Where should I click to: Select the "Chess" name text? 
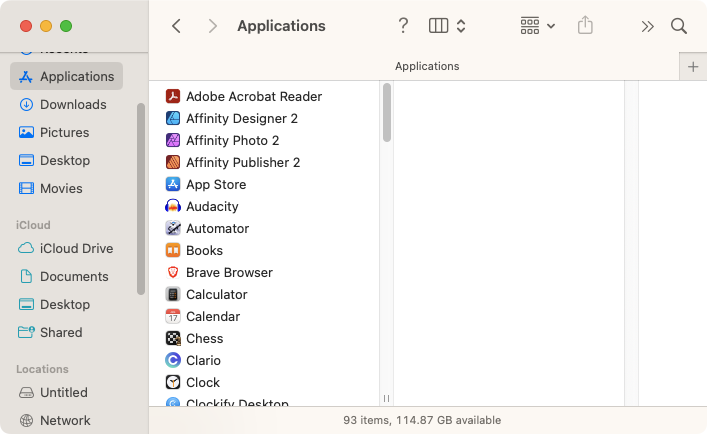[205, 338]
